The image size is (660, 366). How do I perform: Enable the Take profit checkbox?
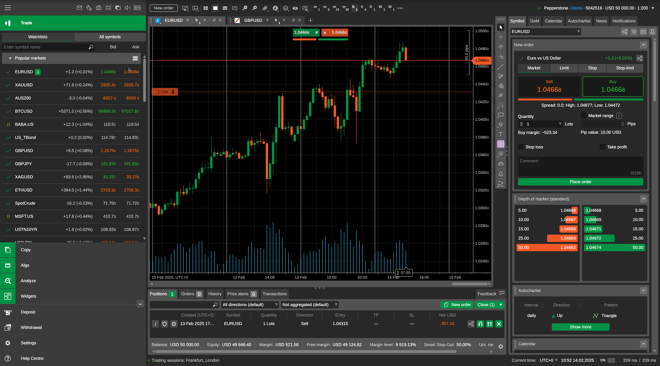[x=602, y=147]
